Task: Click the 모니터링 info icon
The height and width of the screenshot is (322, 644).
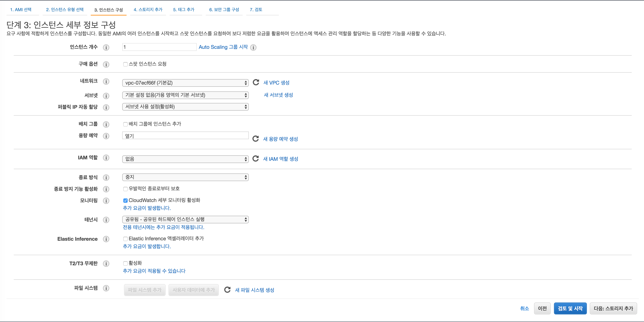Action: coord(106,201)
